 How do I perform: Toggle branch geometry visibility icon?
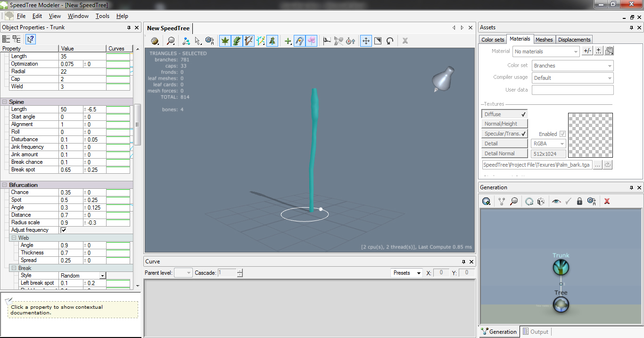[x=249, y=41]
